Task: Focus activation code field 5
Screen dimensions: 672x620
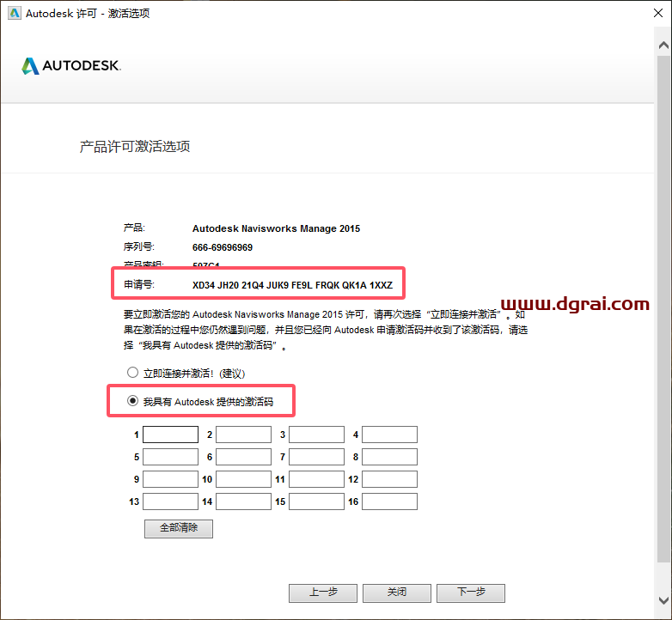Action: 170,457
